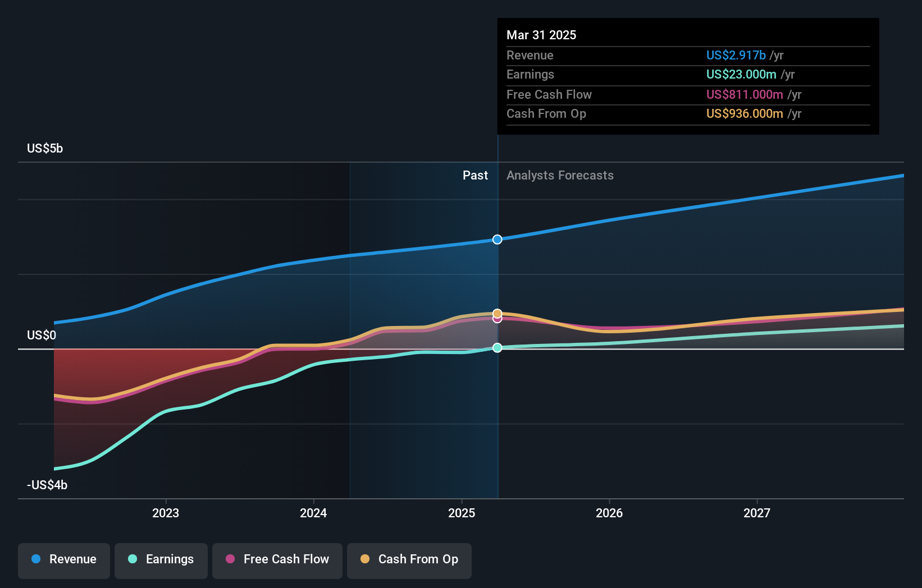Click the Free Cash Flow label in tooltip
The image size is (922, 588).
point(549,94)
